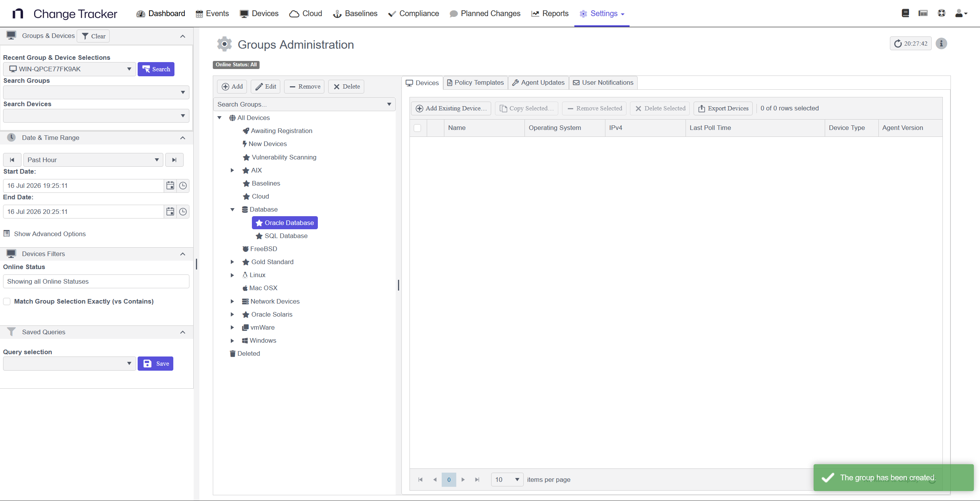Select the Vulnerability Scanning group

pos(280,157)
